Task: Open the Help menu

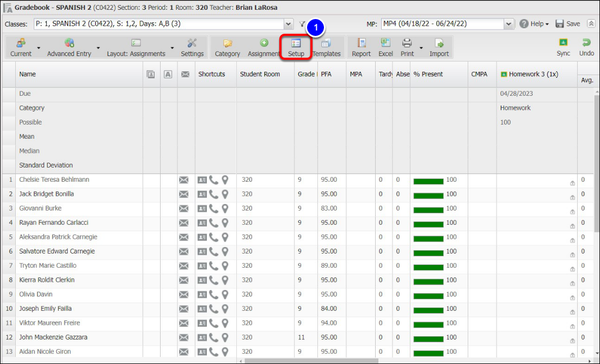Action: [x=534, y=24]
